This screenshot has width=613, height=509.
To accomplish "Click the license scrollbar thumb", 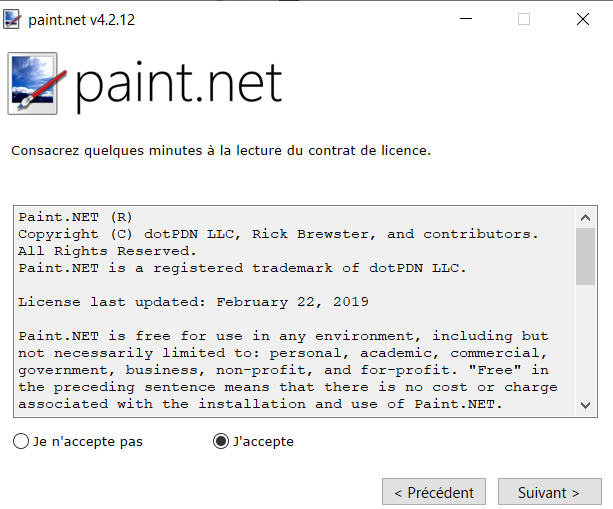I will point(585,256).
